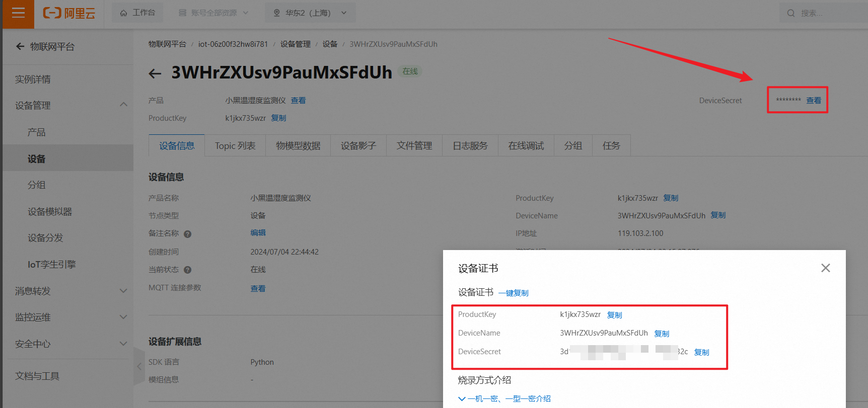Click the Alibaba Cloud logo
Screen dimensions: 868x408
69,13
